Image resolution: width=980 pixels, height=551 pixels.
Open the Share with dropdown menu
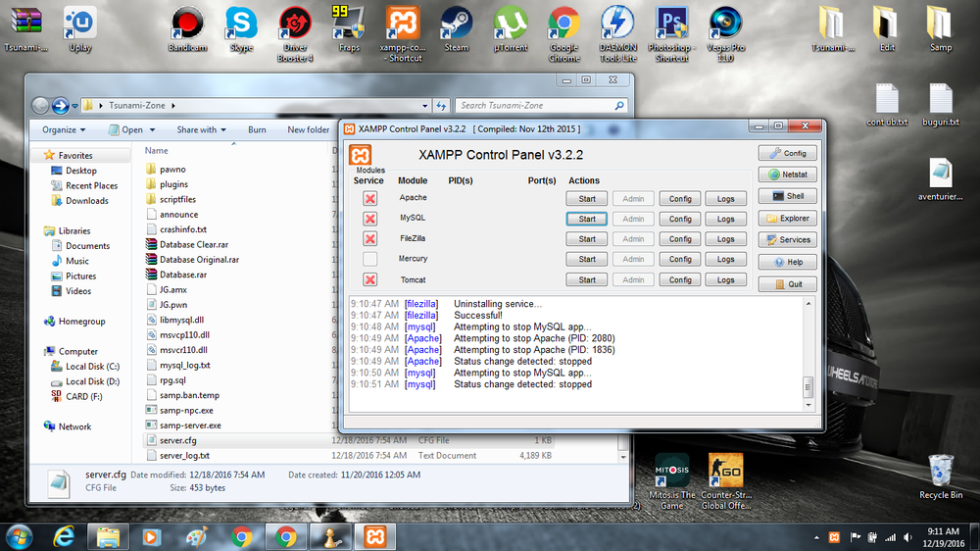pyautogui.click(x=201, y=129)
